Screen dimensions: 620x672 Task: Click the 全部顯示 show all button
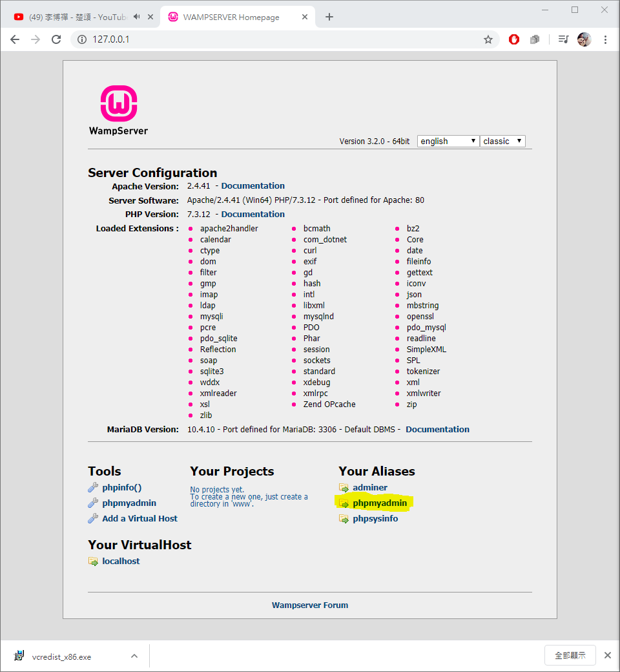[570, 655]
